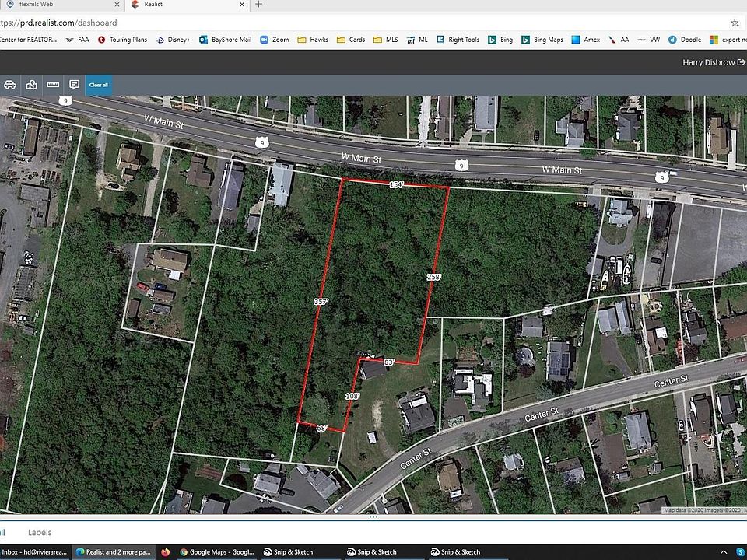Click the 357' parcel measurement label
Viewport: 747px width, 560px height.
[x=321, y=302]
